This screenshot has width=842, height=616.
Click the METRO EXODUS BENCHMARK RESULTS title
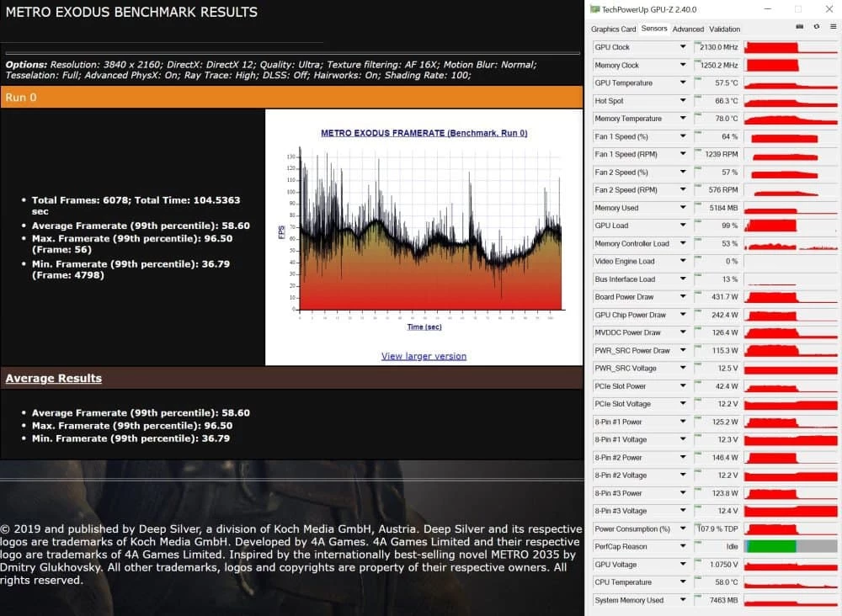click(131, 12)
